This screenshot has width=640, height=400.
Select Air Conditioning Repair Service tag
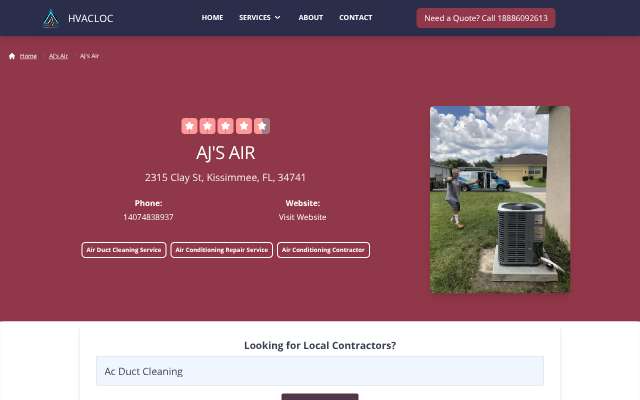pyautogui.click(x=222, y=250)
